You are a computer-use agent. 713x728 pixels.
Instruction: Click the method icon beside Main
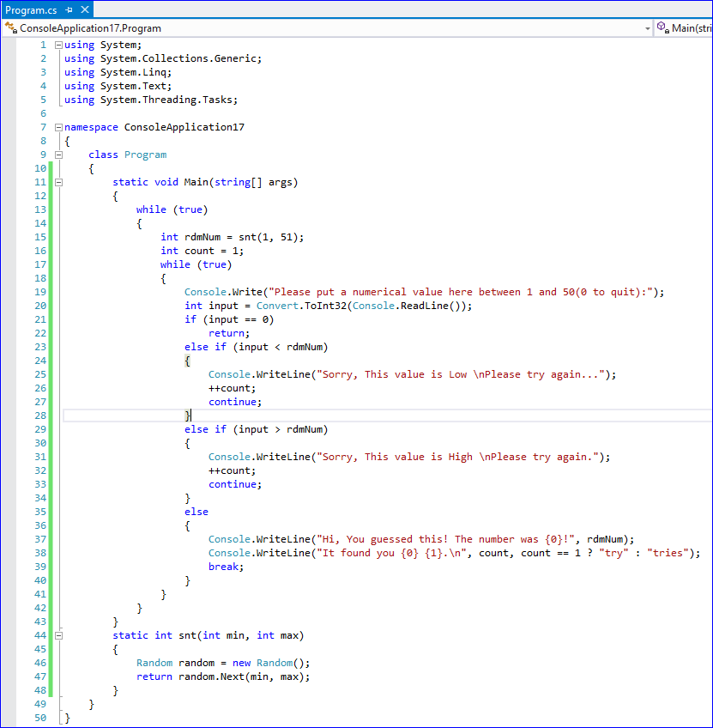coord(662,28)
